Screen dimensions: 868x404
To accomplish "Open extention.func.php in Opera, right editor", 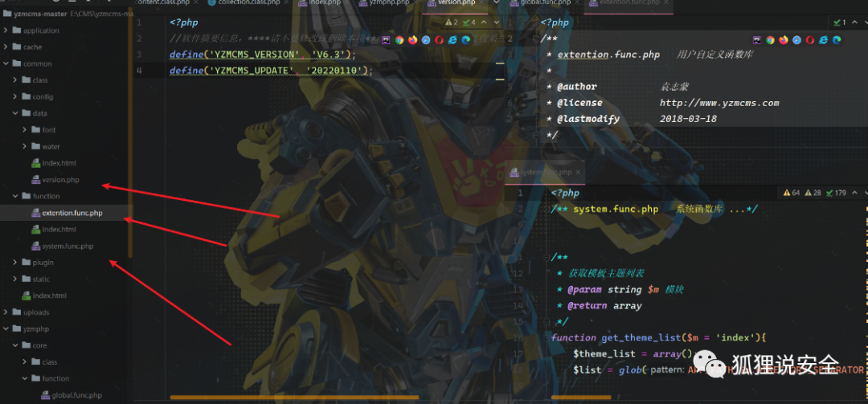I will [x=810, y=40].
